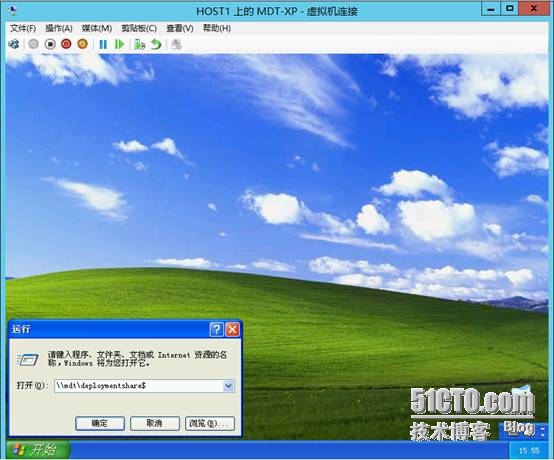Open the 操作(A) menu
554x460 pixels.
click(x=59, y=28)
